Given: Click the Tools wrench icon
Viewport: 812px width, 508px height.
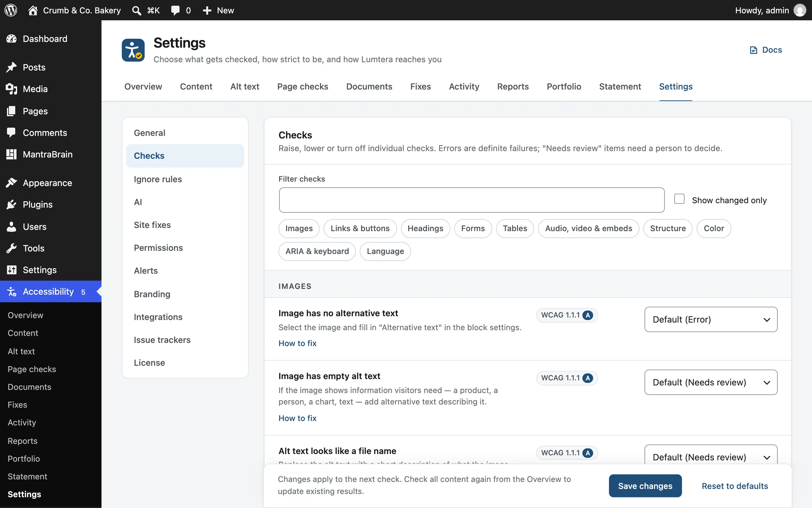Looking at the screenshot, I should tap(11, 248).
